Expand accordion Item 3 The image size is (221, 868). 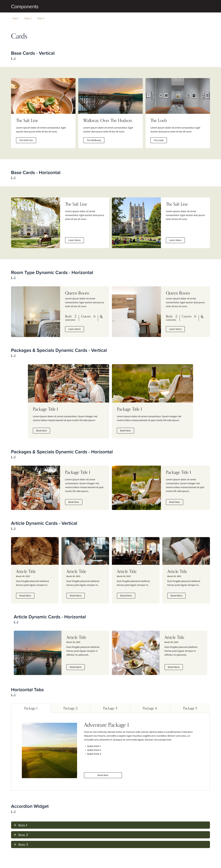tap(110, 844)
